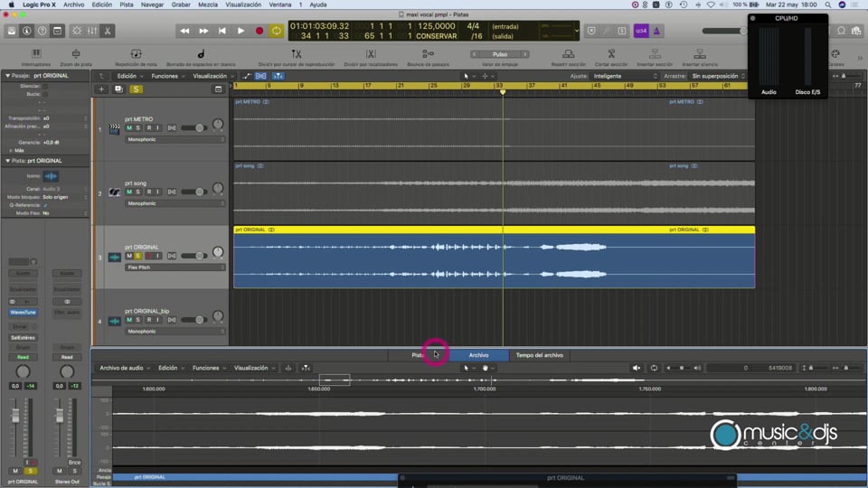The image size is (868, 488).
Task: Open the Archivo menu in menu bar
Action: (73, 5)
